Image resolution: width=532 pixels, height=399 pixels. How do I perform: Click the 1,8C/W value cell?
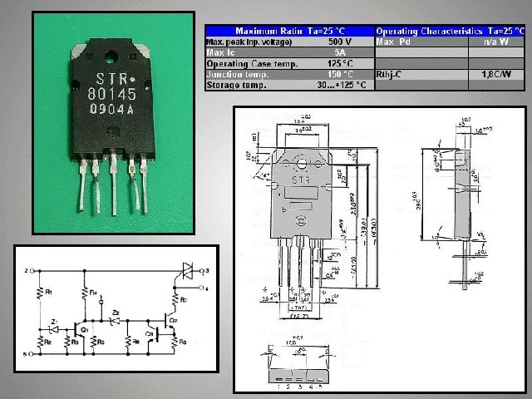pyautogui.click(x=496, y=73)
